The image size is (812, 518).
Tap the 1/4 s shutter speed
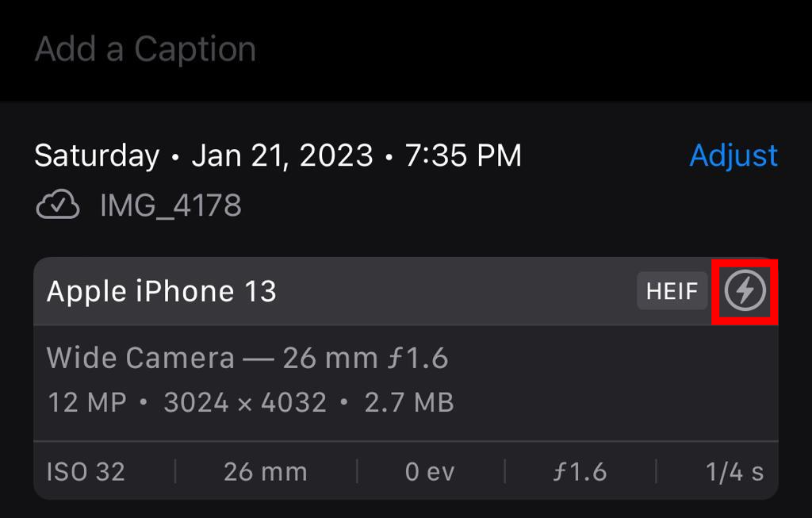[734, 472]
